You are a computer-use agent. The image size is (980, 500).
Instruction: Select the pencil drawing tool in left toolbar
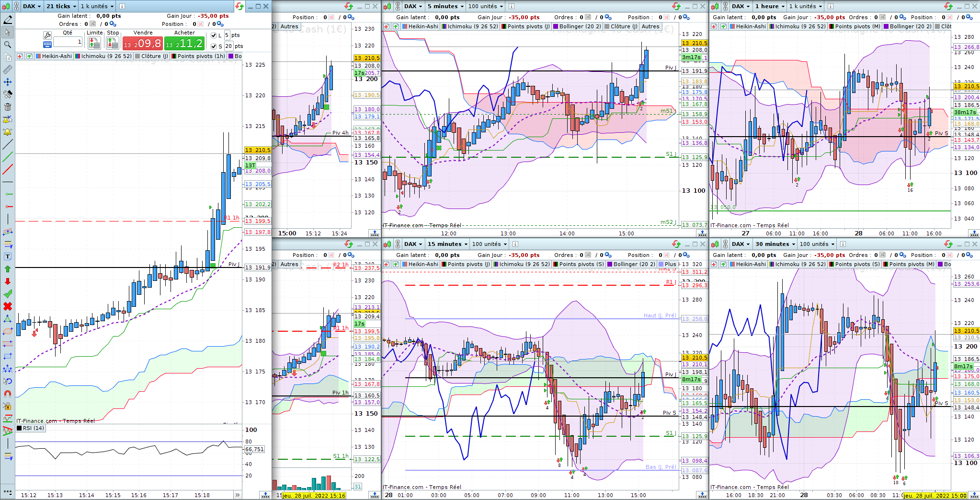coord(8,20)
